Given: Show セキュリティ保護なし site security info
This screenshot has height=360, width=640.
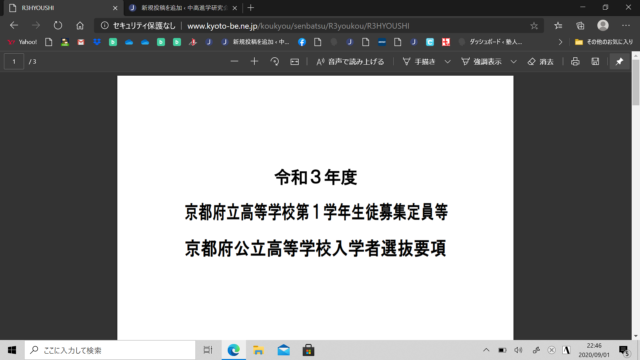Looking at the screenshot, I should 138,26.
